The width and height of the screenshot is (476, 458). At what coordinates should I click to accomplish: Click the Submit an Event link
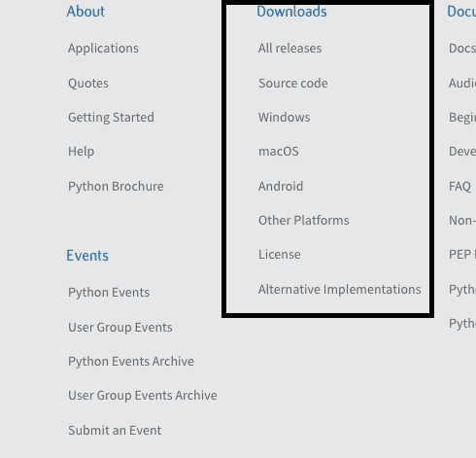pyautogui.click(x=115, y=431)
